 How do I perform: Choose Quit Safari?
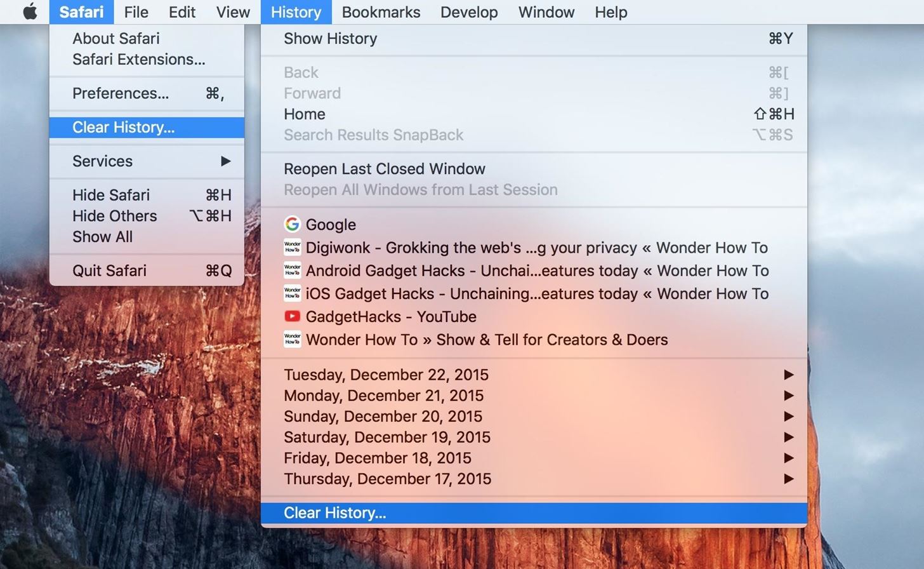click(x=147, y=271)
